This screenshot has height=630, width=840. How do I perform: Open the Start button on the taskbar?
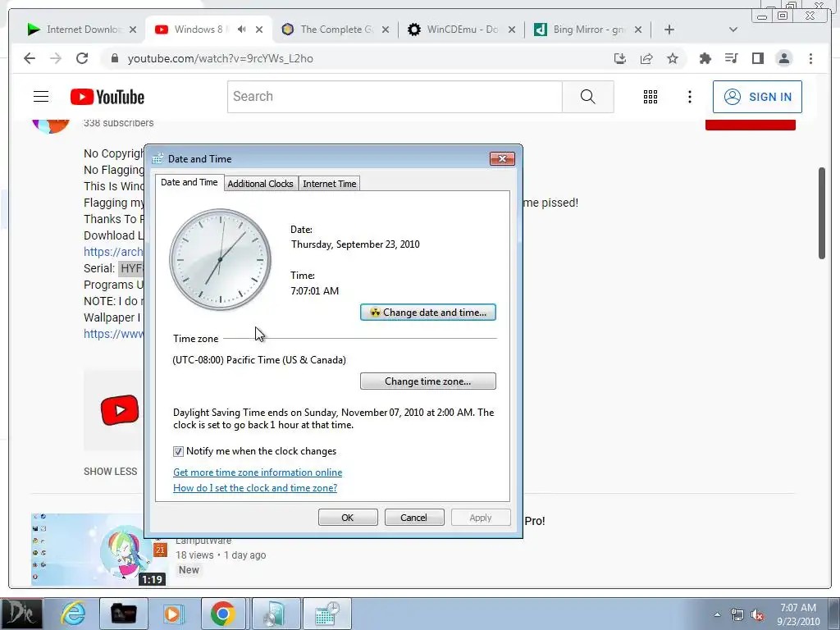point(21,614)
